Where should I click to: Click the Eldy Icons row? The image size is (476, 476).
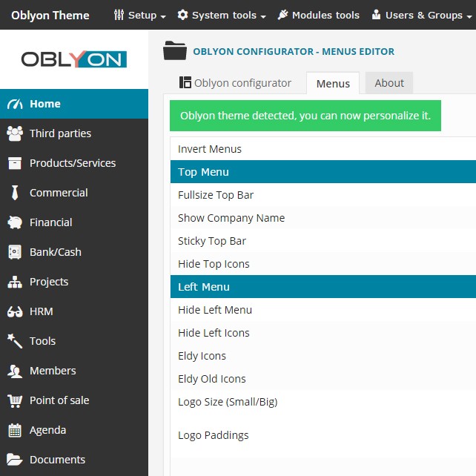pyautogui.click(x=323, y=356)
